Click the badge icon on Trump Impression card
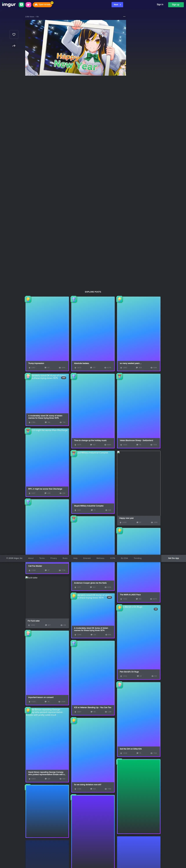186x868 pixels. tap(28, 299)
